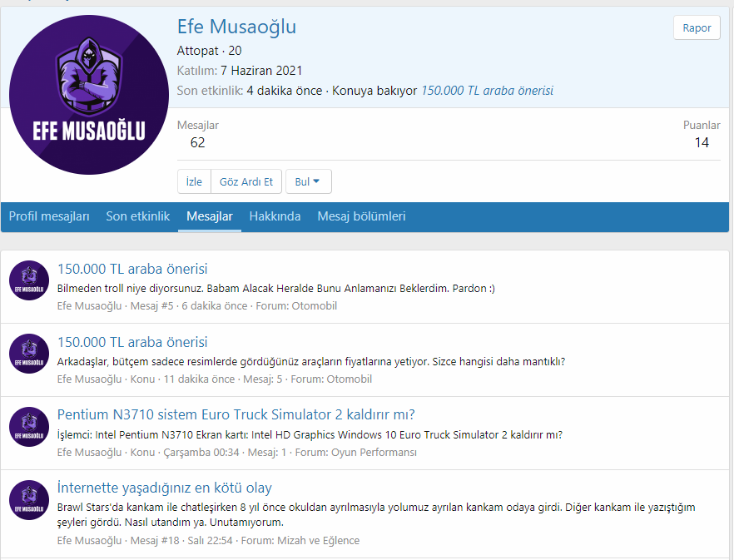The height and width of the screenshot is (560, 734).
Task: Open '150.000 TL araba önerisi' title of Mesaj #5 result
Action: pos(132,269)
